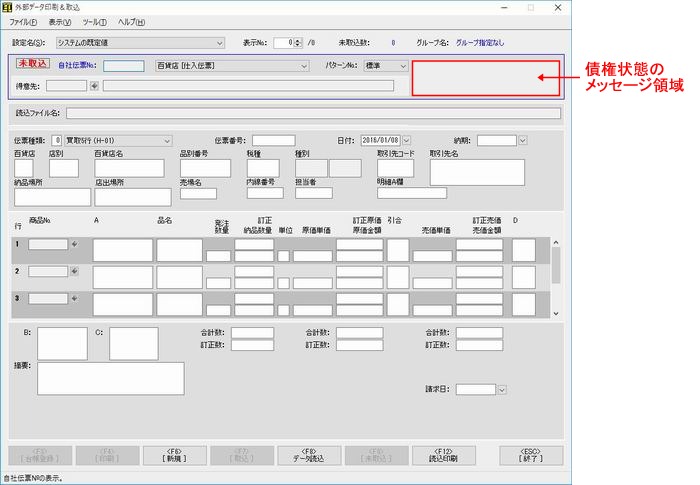Click the 税種 input field
Screen dimensions: 700x485
point(263,168)
